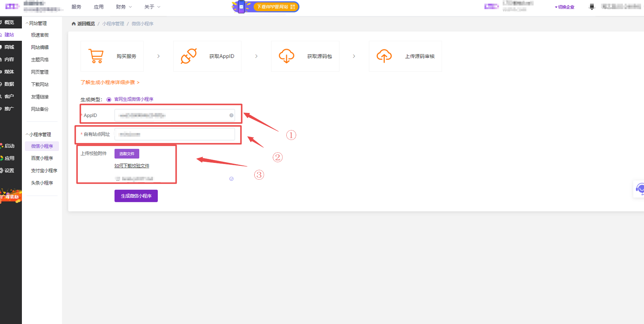644x324 pixels.
Task: Click the home icon beside 返回概览
Action: tap(74, 24)
